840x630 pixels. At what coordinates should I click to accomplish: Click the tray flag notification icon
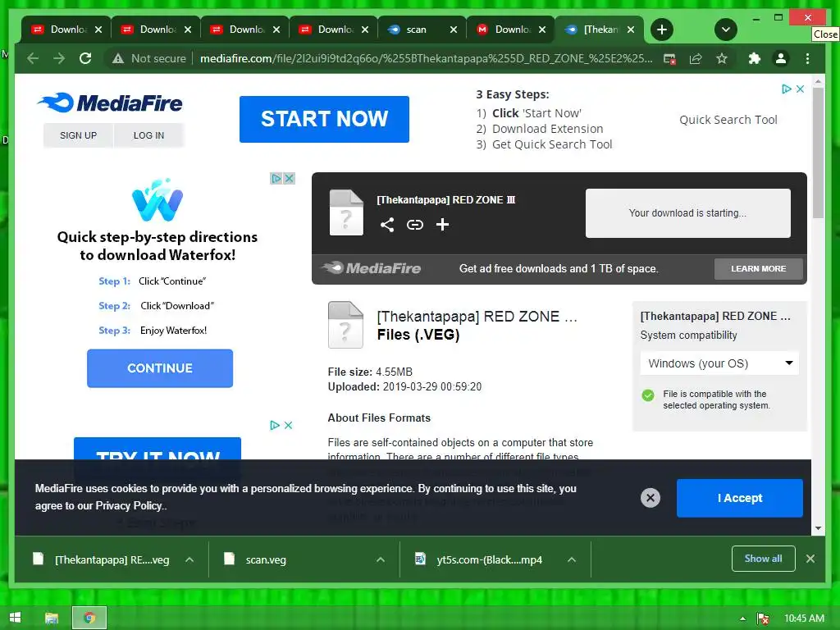pos(762,619)
